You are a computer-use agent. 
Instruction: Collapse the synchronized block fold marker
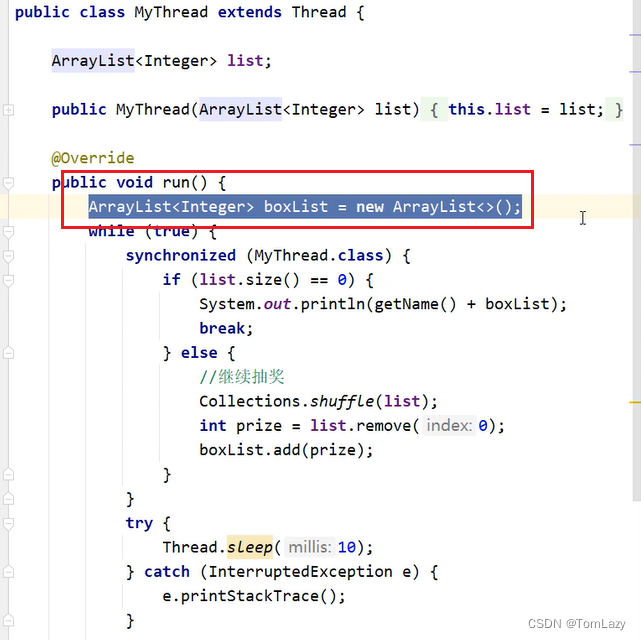[8, 256]
